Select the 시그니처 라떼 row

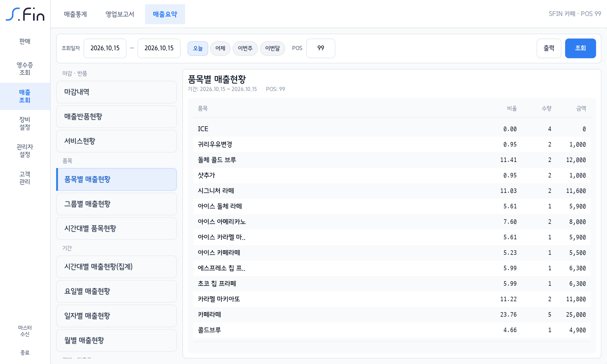point(392,191)
